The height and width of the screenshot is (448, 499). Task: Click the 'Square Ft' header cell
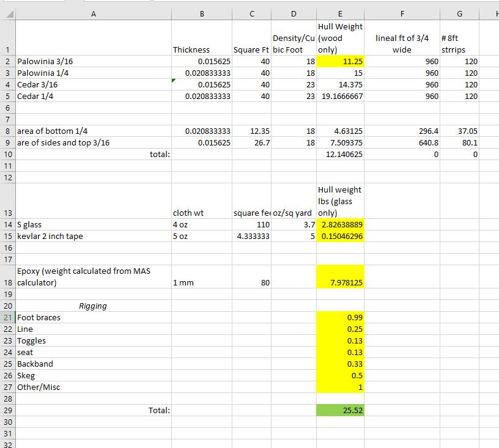coord(252,38)
